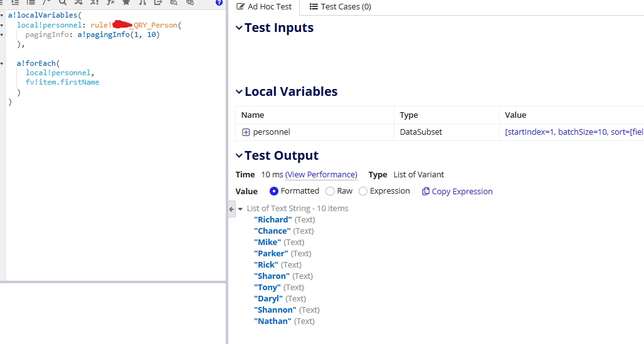Click the List of Text String label
The image size is (644, 344).
click(x=297, y=209)
